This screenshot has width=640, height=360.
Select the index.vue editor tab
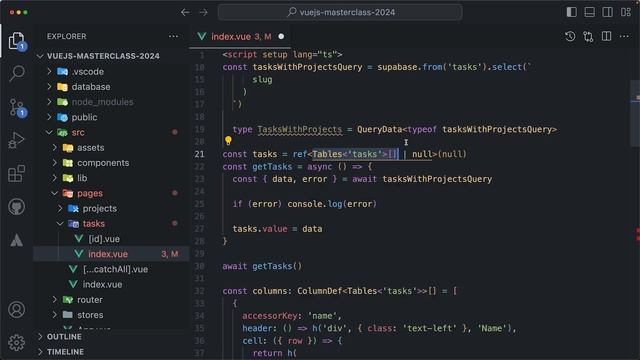coord(240,37)
